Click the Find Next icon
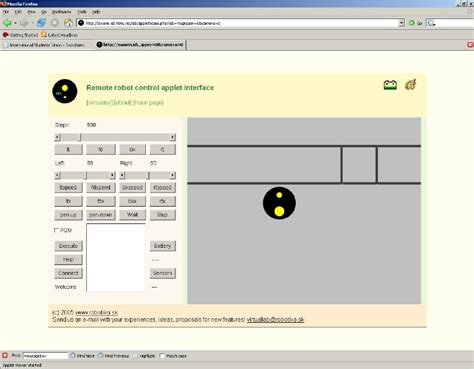Image resolution: width=474 pixels, height=369 pixels. pyautogui.click(x=73, y=356)
